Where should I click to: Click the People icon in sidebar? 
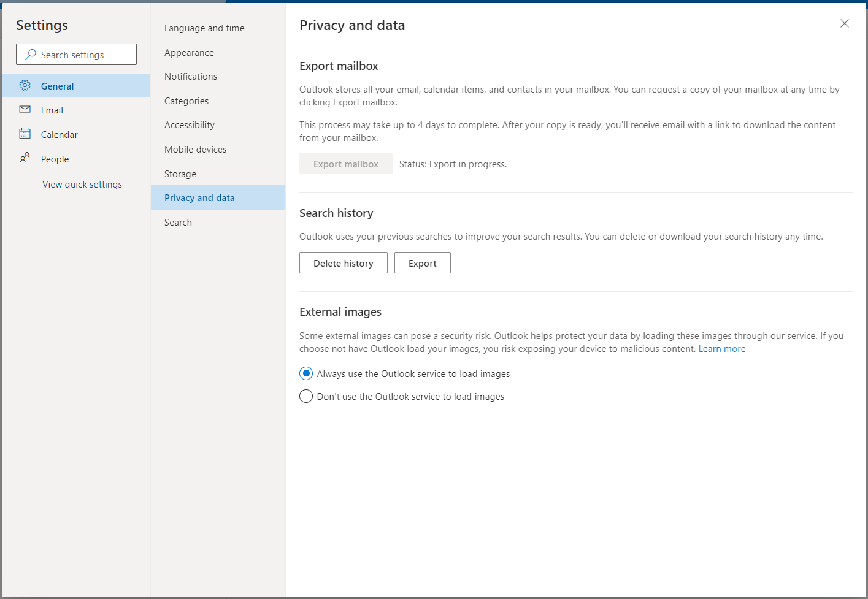click(25, 158)
